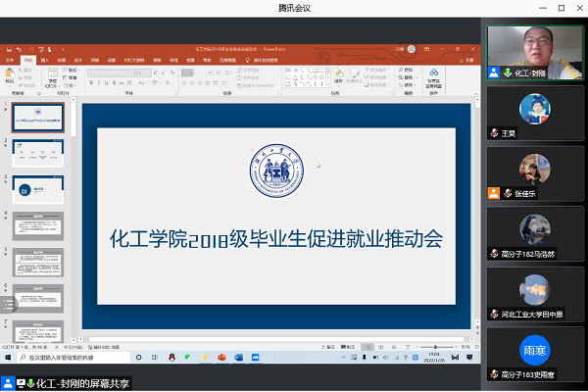
Task: Adjust the zoom slider in PowerPoint status bar
Action: pos(437,348)
